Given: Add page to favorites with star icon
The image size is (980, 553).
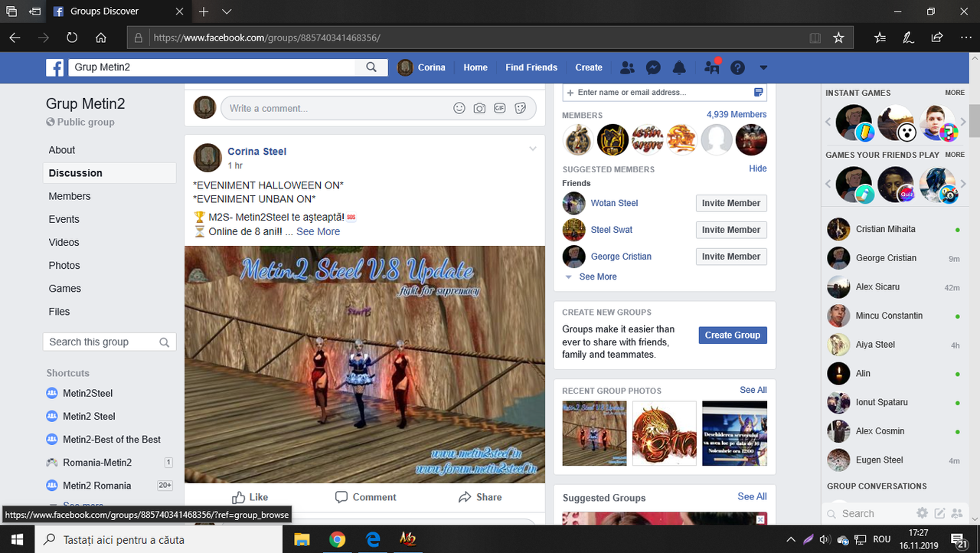Looking at the screenshot, I should coord(838,38).
